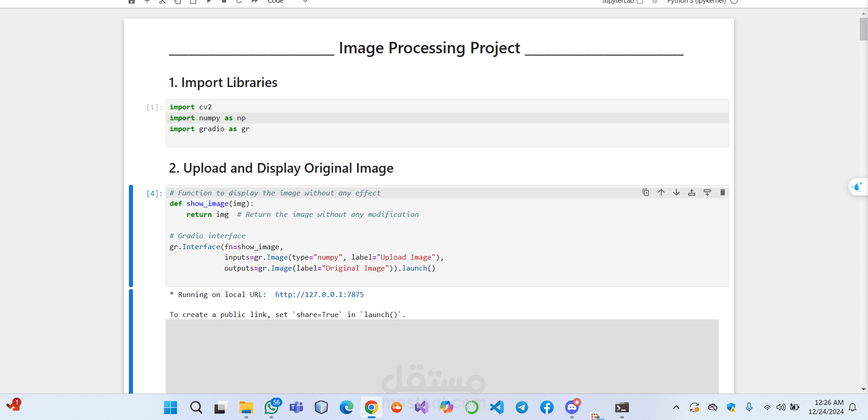
Task: Collapse cell 4 input via blue bar
Action: (x=131, y=236)
